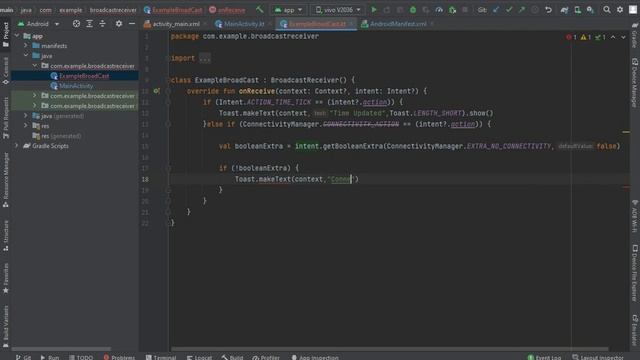Viewport: 640px width, 360px height.
Task: Click the red error indicator in editor
Action: click(x=571, y=37)
